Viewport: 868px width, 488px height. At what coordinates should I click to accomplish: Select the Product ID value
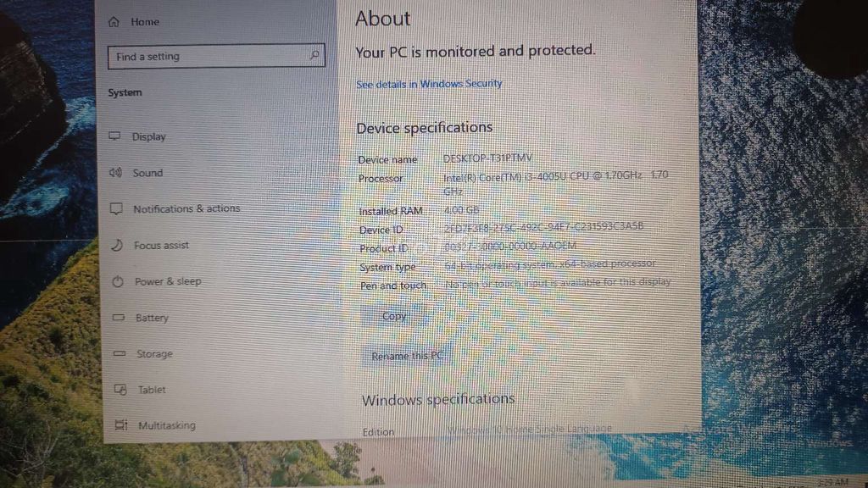(510, 246)
